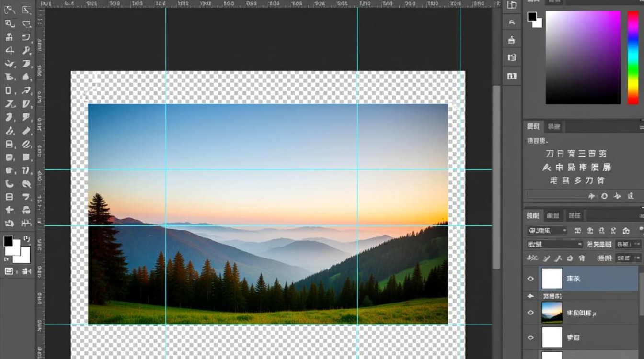
Task: Open the opacity value dropdown in the layers panel
Action: (x=629, y=244)
